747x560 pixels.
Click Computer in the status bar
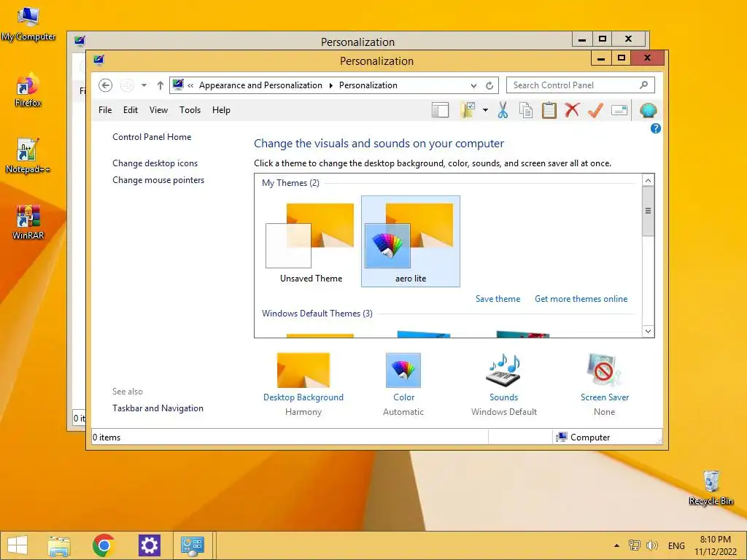pyautogui.click(x=584, y=437)
